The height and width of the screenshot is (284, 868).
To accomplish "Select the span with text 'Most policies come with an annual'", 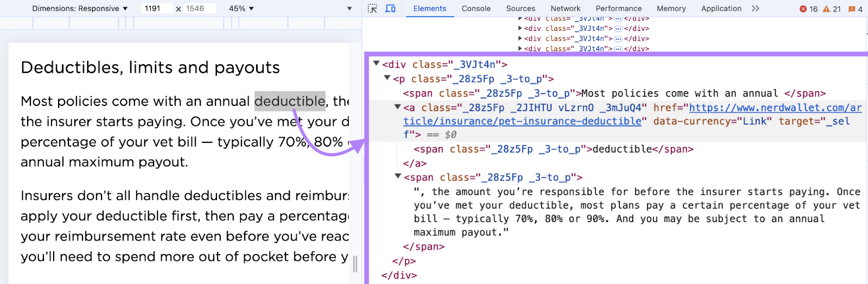I will (x=614, y=93).
